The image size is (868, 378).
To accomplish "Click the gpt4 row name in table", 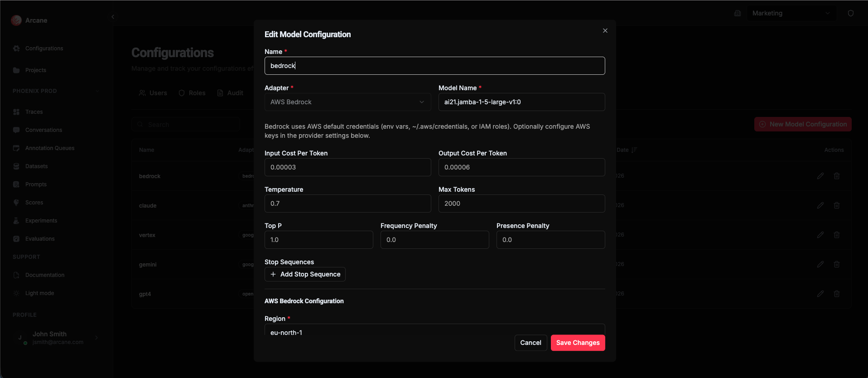I will pyautogui.click(x=145, y=294).
